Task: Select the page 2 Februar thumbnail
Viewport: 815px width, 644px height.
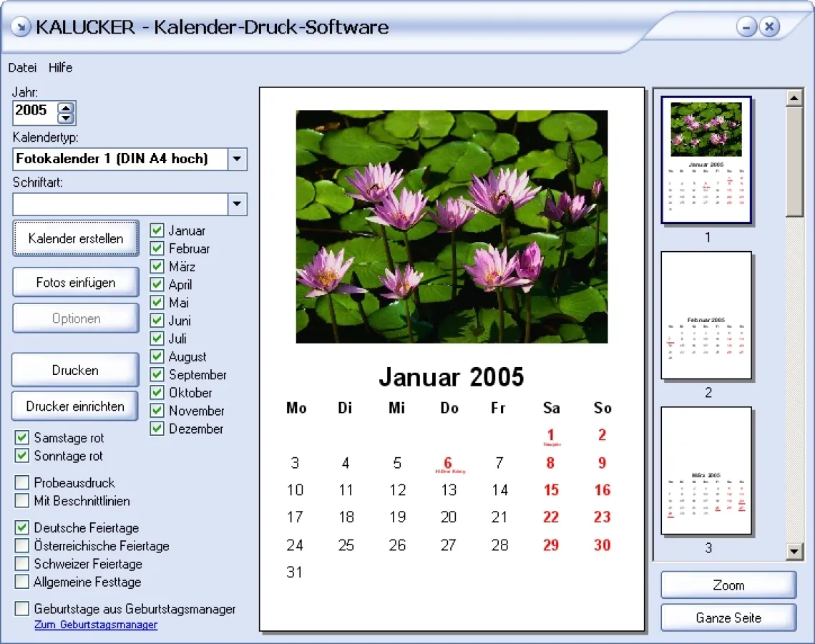Action: [x=706, y=316]
